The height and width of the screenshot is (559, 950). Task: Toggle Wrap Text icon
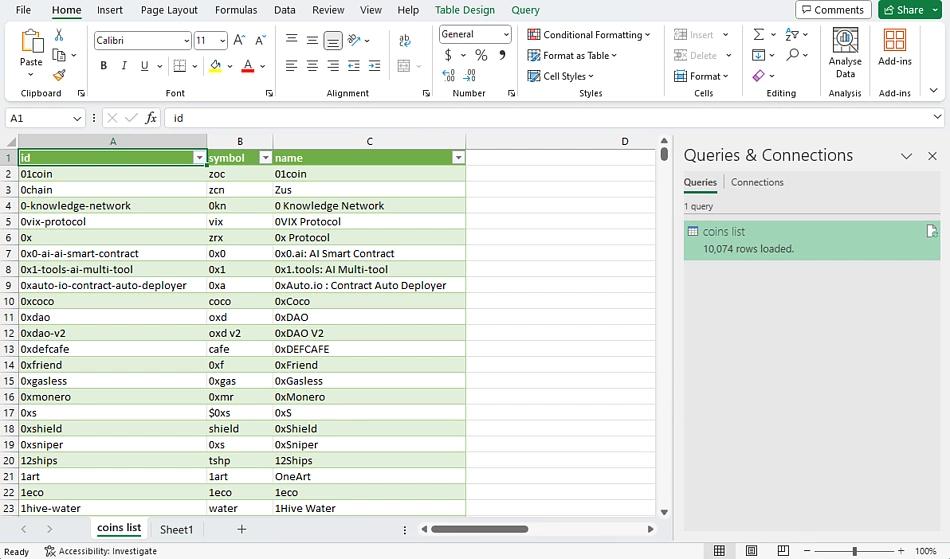point(405,40)
